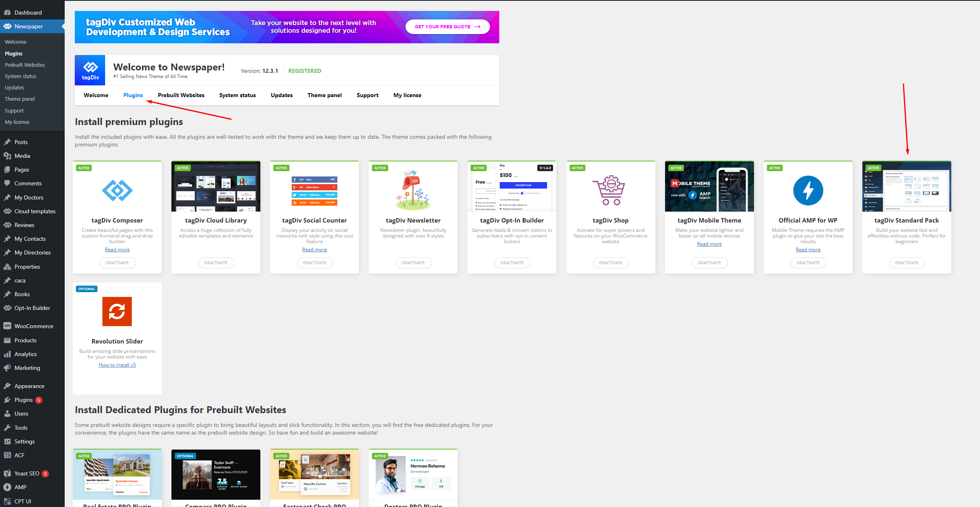Deactivate the tagDiv Opt-In Builder plugin
This screenshot has height=507, width=980.
click(512, 263)
